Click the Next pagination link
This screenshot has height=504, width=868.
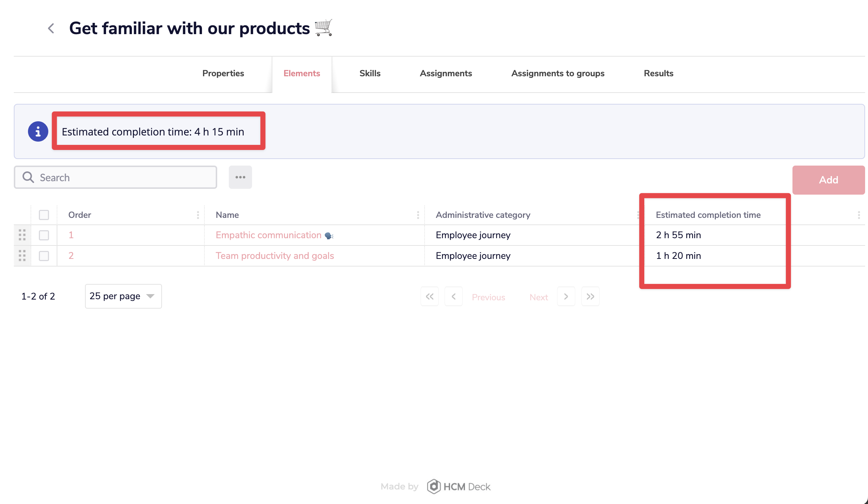(x=539, y=297)
